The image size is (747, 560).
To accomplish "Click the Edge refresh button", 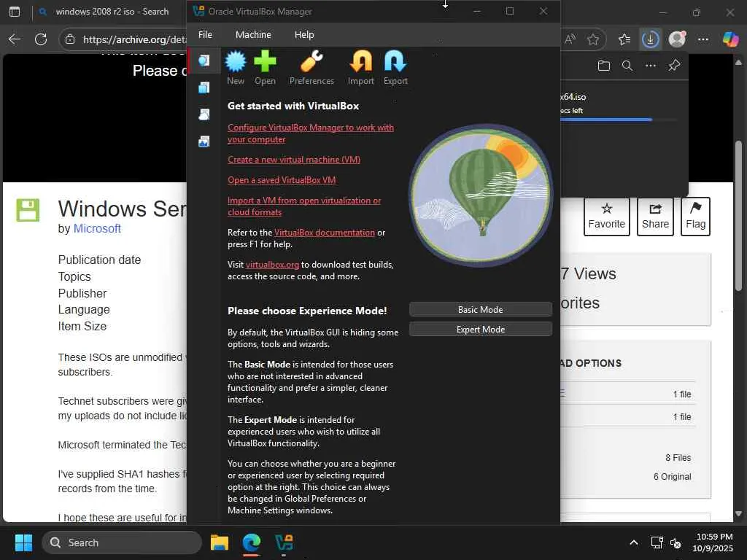I will (x=41, y=39).
